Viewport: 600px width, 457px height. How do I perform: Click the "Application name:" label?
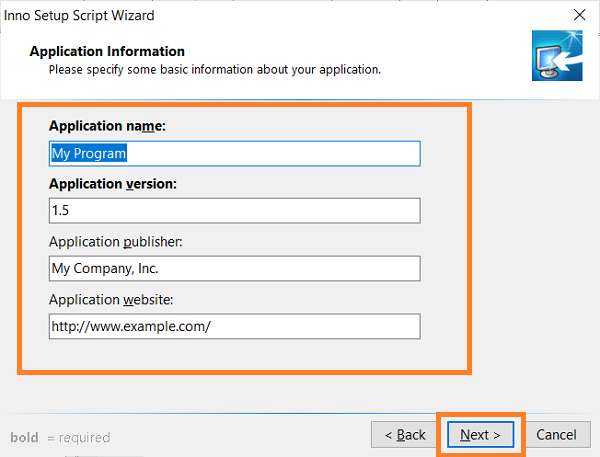point(107,126)
